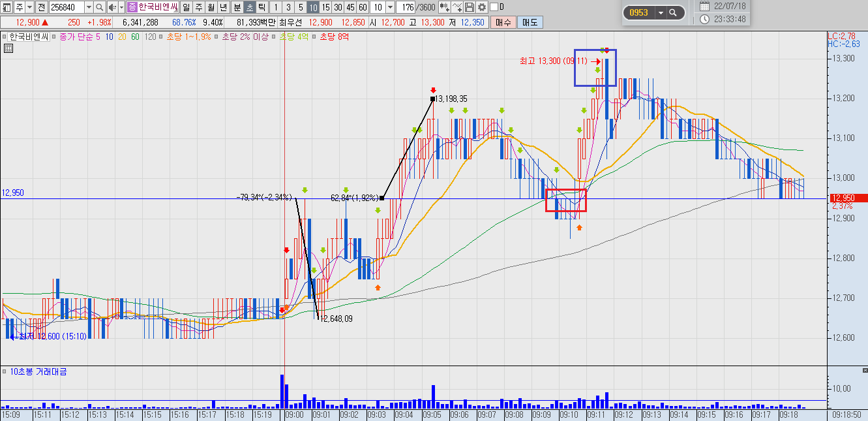This screenshot has height=421, width=868.
Task: Click the magnifier in the 0953 search pill
Action: point(673,12)
